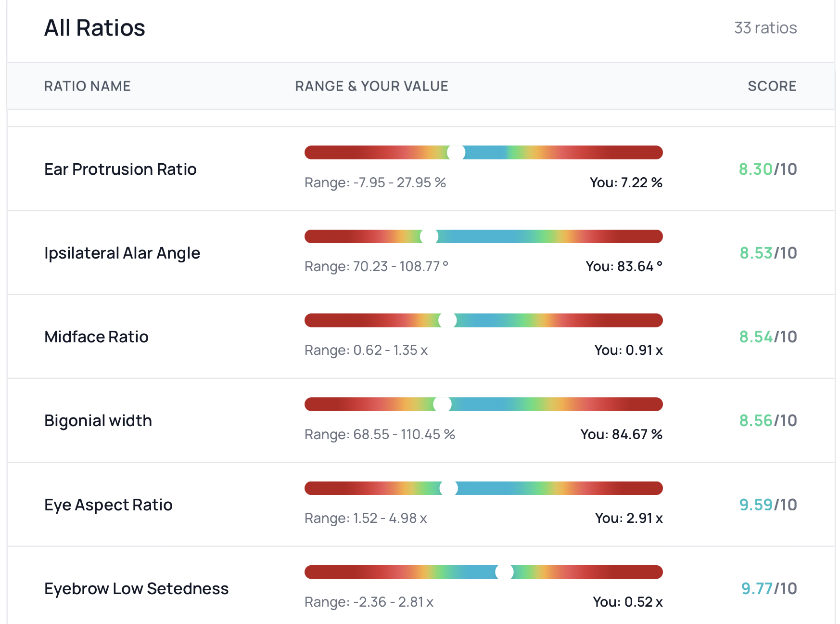
Task: Click the Eyebrow Low Setedness slider handle
Action: click(x=505, y=572)
